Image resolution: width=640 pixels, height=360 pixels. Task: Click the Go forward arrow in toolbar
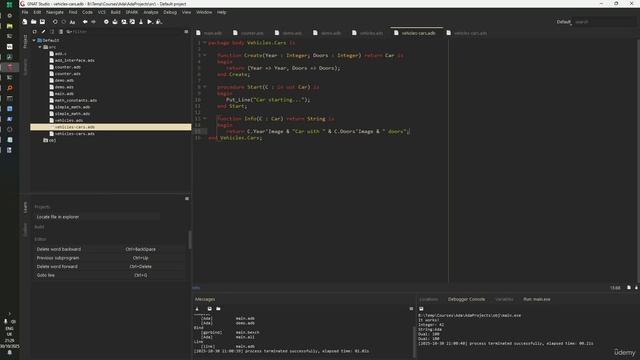[x=93, y=22]
